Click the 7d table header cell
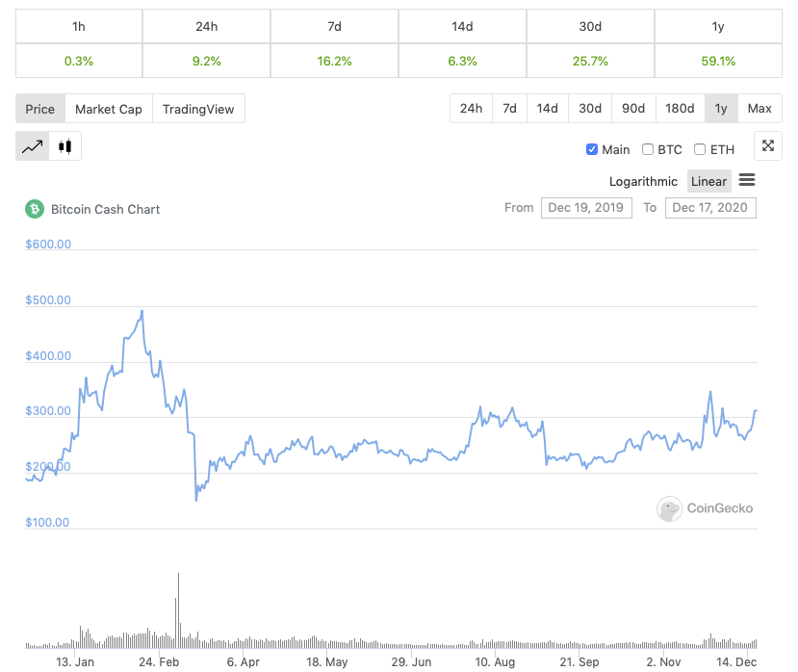The height and width of the screenshot is (672, 798). pos(334,26)
